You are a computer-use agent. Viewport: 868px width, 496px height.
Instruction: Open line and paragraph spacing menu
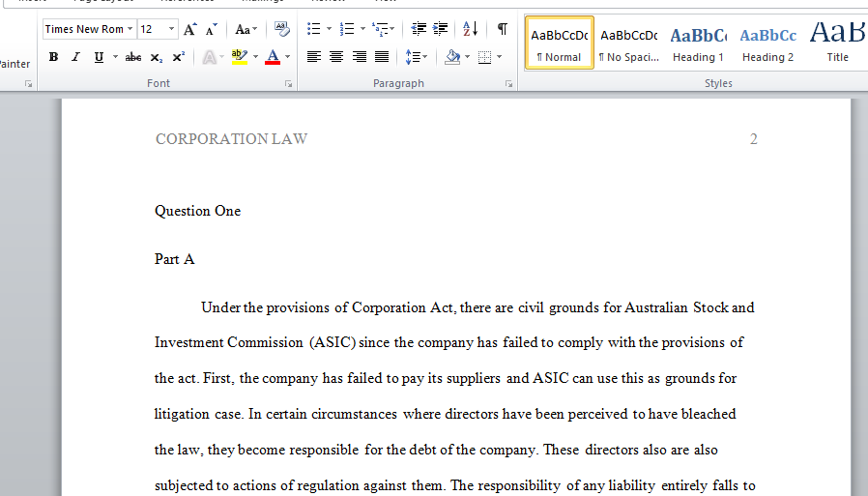(417, 56)
